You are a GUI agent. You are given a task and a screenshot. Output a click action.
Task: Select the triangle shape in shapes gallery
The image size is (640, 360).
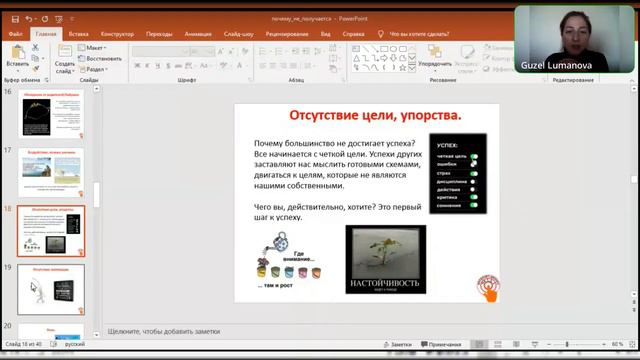[x=356, y=58]
